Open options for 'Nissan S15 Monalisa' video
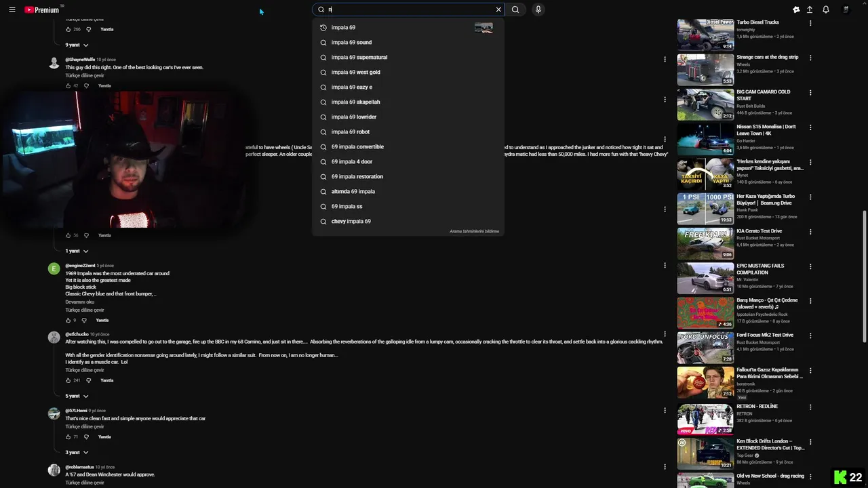868x488 pixels. 810,127
